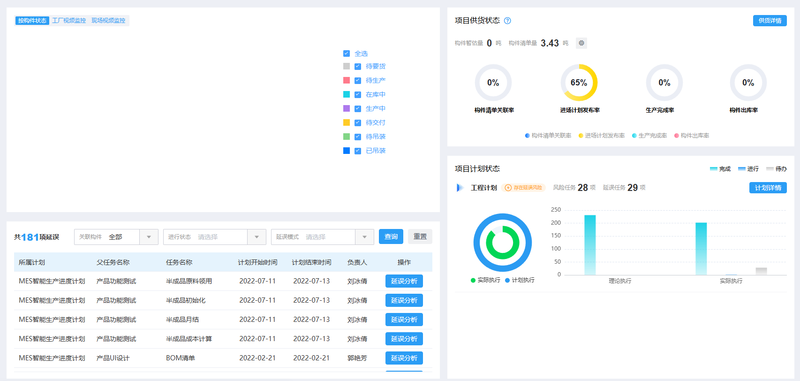Toggle 构件清单关联率 legend dot
This screenshot has width=800, height=381.
[527, 136]
